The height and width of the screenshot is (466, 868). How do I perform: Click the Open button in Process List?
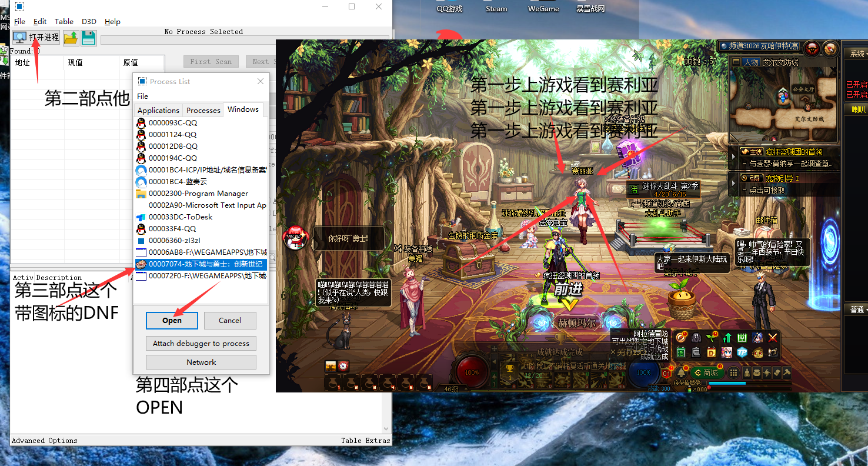pyautogui.click(x=172, y=321)
